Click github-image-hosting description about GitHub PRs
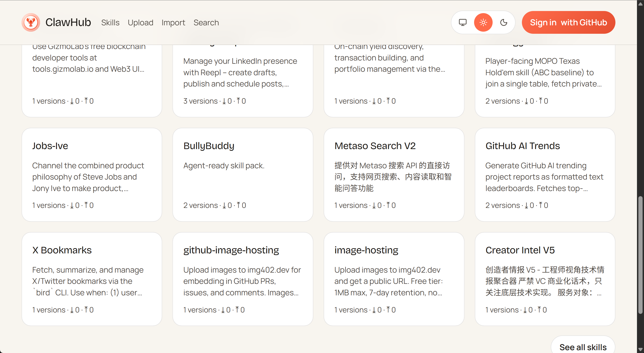644x353 pixels. tap(242, 281)
